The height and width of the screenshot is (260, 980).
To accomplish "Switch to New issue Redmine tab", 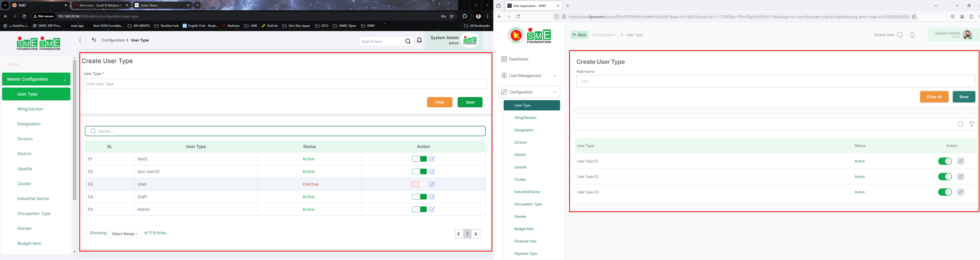I will tap(101, 5).
